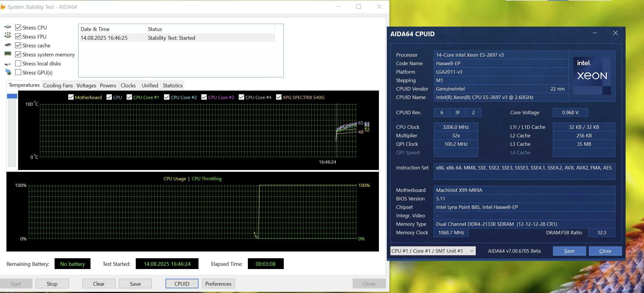This screenshot has width=644, height=293.
Task: Click Save in the CPUID window
Action: [x=569, y=251]
